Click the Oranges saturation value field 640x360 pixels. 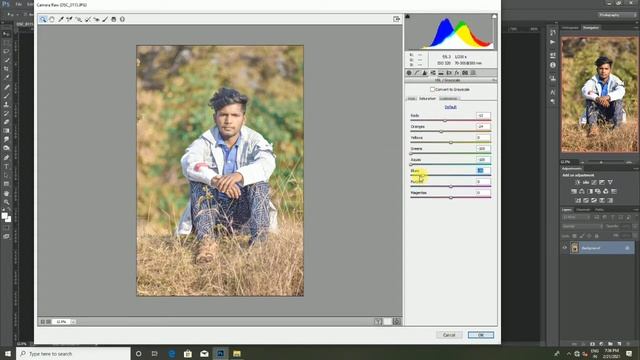click(x=483, y=127)
